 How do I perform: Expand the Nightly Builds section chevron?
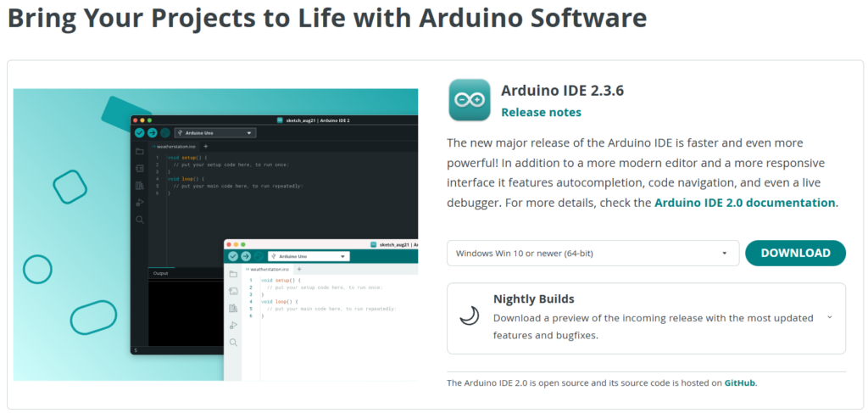829,317
